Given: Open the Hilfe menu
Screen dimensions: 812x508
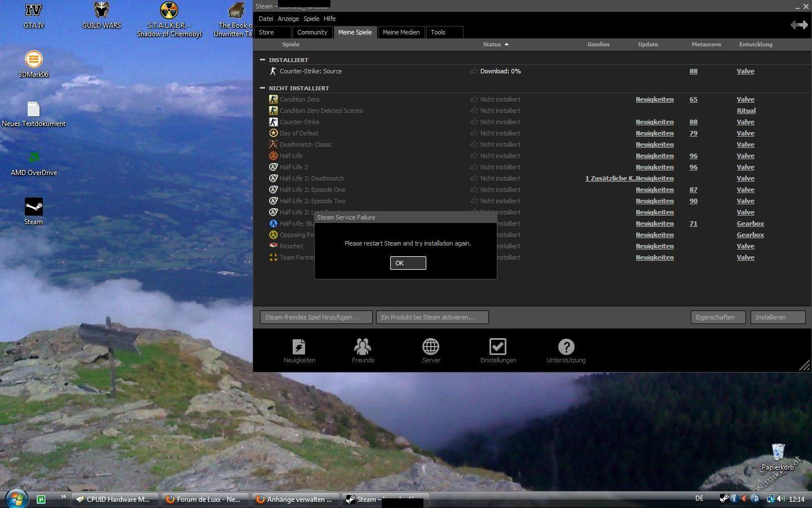Looking at the screenshot, I should pos(330,19).
